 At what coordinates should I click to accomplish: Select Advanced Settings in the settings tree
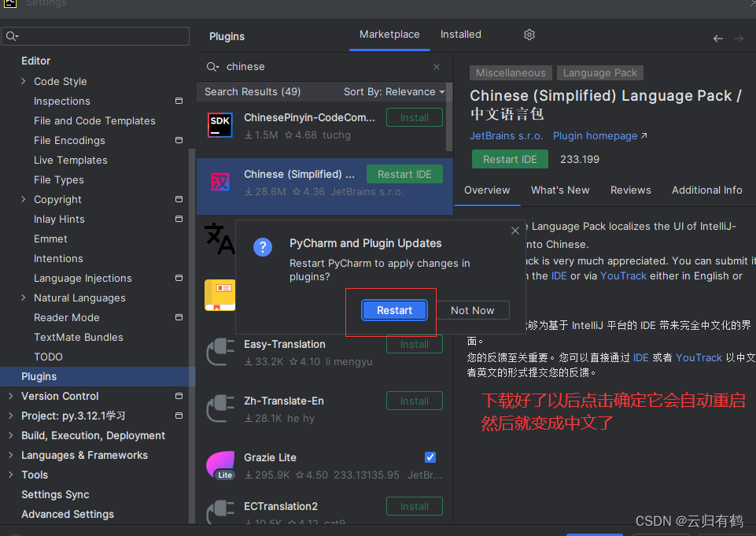[x=68, y=514]
